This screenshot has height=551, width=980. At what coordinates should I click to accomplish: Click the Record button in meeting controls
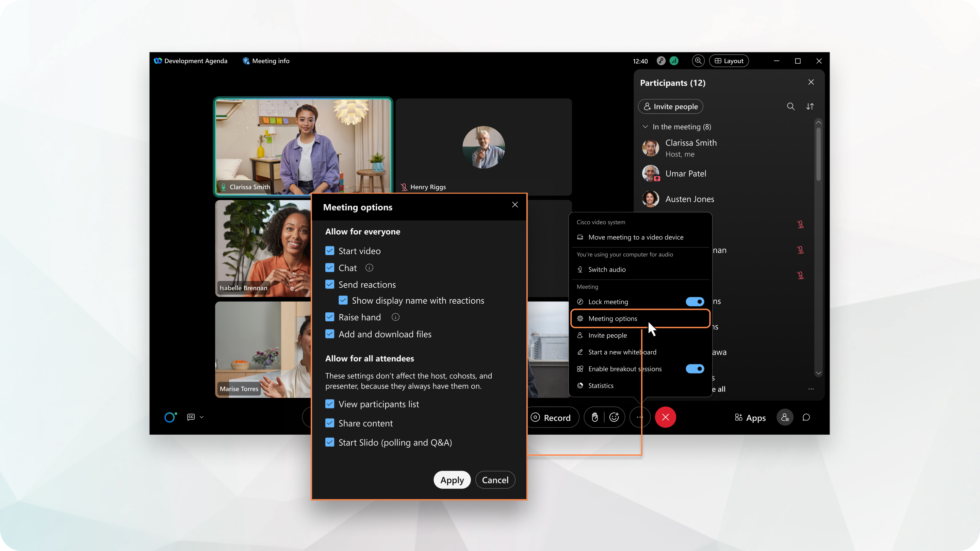point(551,417)
